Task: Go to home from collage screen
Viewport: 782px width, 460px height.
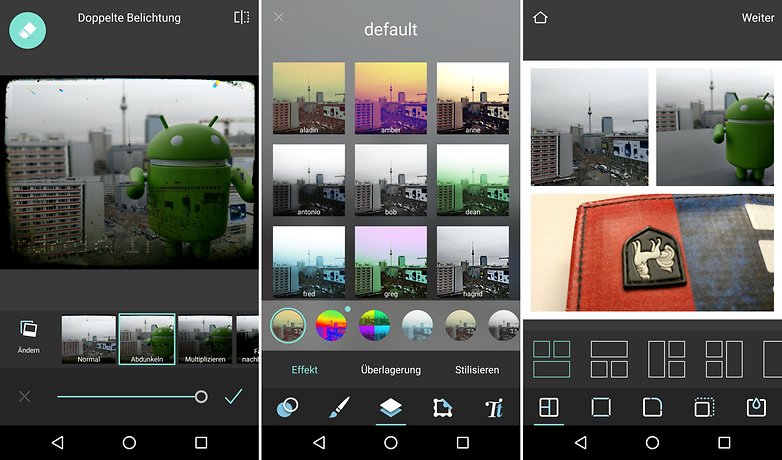Action: click(x=540, y=17)
